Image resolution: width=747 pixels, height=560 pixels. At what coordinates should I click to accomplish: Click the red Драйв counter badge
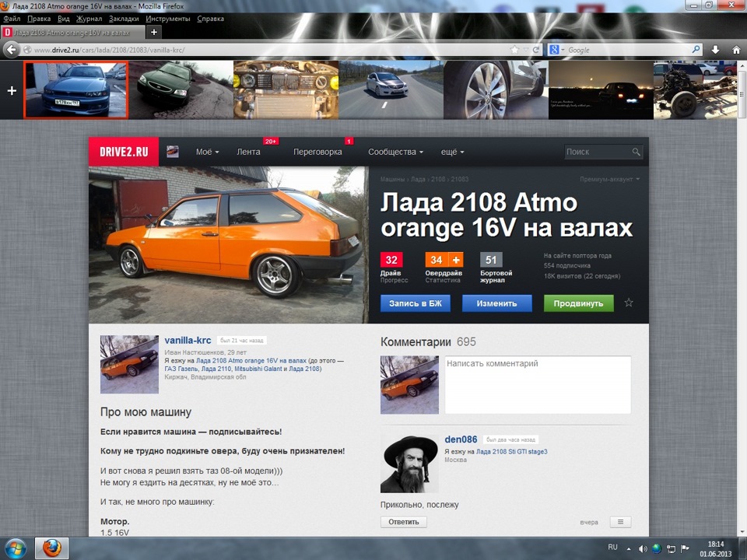tap(391, 260)
